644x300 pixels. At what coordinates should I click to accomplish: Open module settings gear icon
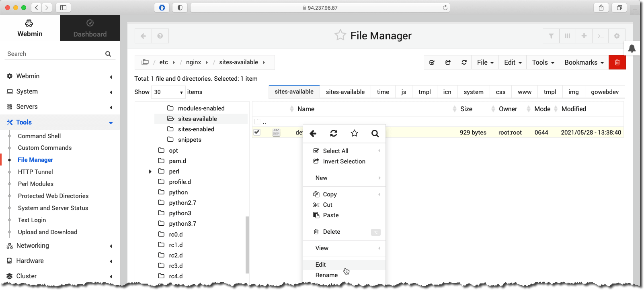[617, 36]
